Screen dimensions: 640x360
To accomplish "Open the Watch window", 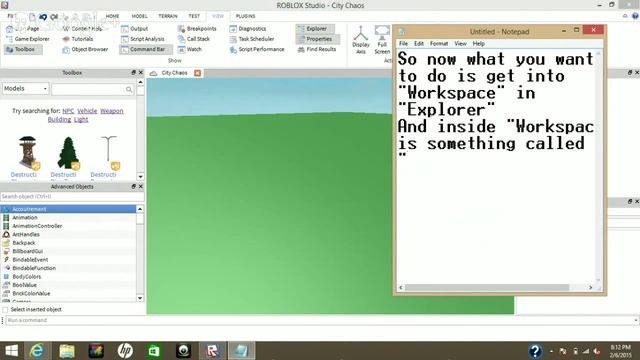I will 190,49.
